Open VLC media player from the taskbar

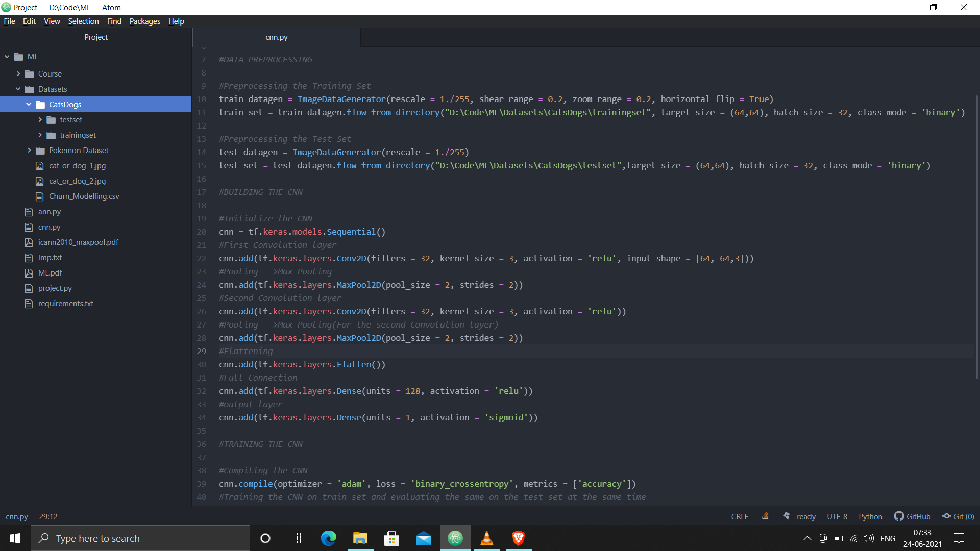click(487, 538)
